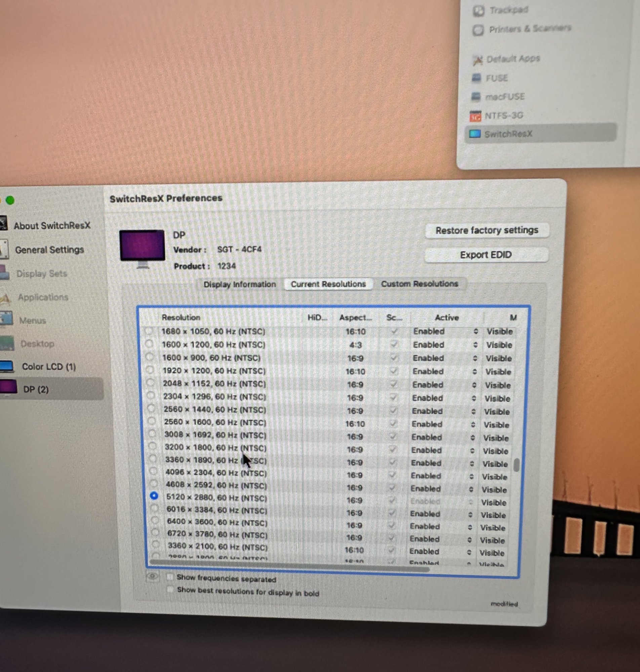
Task: Click the eye icon below the resolution list
Action: tap(152, 576)
